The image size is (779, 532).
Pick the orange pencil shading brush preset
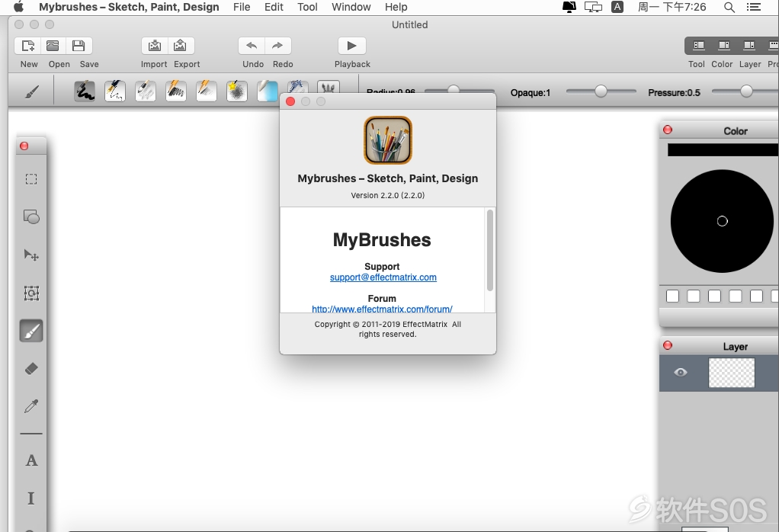(x=206, y=91)
